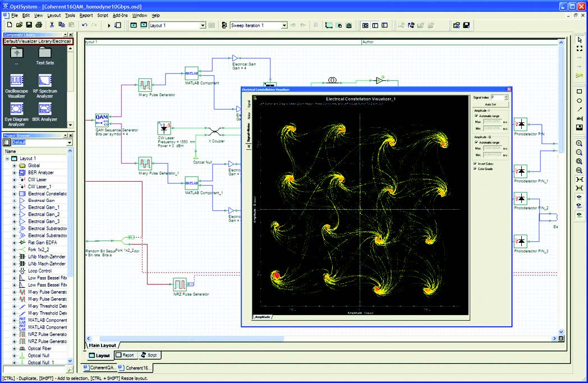Increase the Signal Index with the up stepper

click(x=506, y=95)
